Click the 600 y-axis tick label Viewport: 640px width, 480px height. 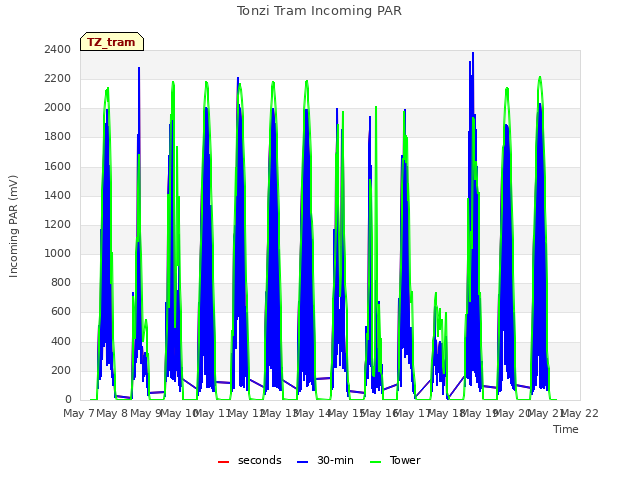coord(61,312)
